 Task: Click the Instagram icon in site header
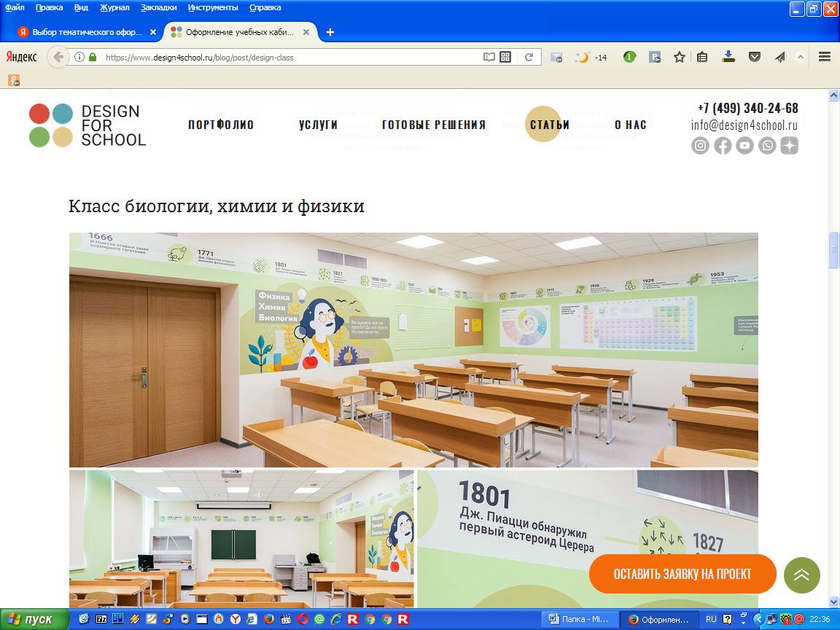pos(700,146)
